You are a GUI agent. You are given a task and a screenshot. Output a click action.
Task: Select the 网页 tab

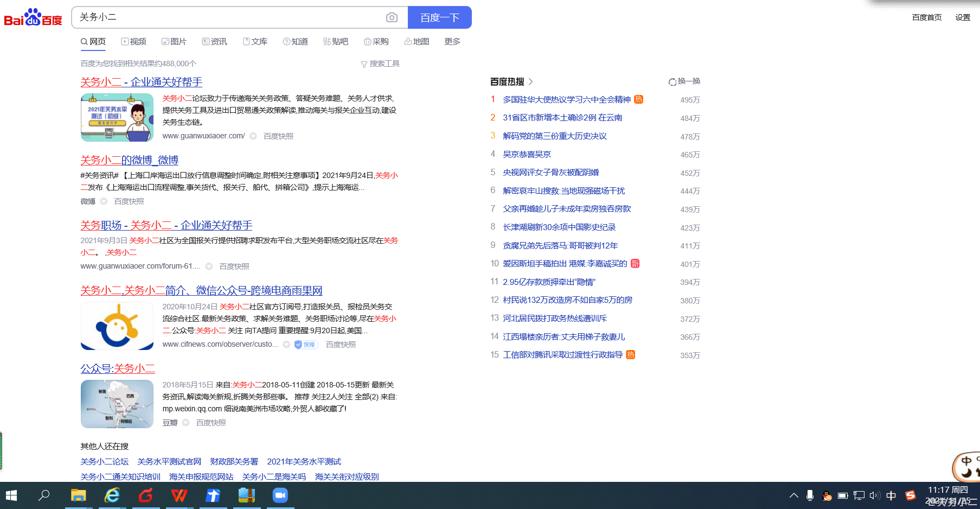pyautogui.click(x=93, y=41)
